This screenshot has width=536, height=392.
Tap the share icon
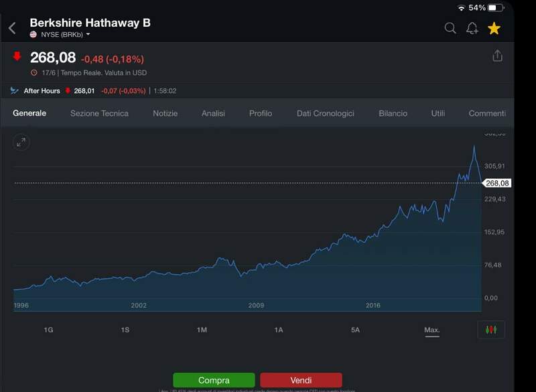[497, 56]
